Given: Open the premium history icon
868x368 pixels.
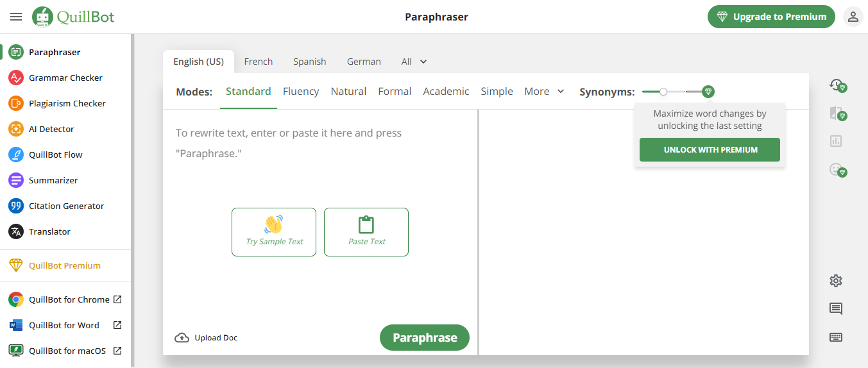Looking at the screenshot, I should 837,85.
